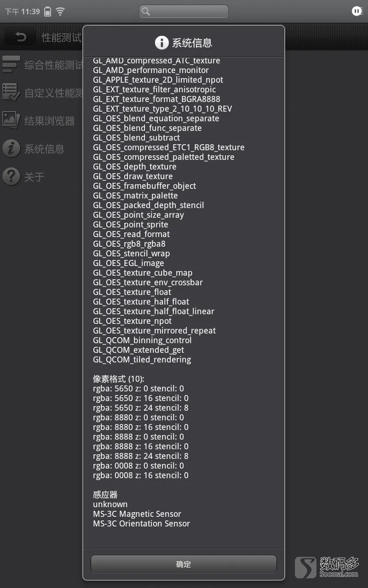Select the 综合性能测试 benchmark icon
This screenshot has width=368, height=588.
(11, 64)
